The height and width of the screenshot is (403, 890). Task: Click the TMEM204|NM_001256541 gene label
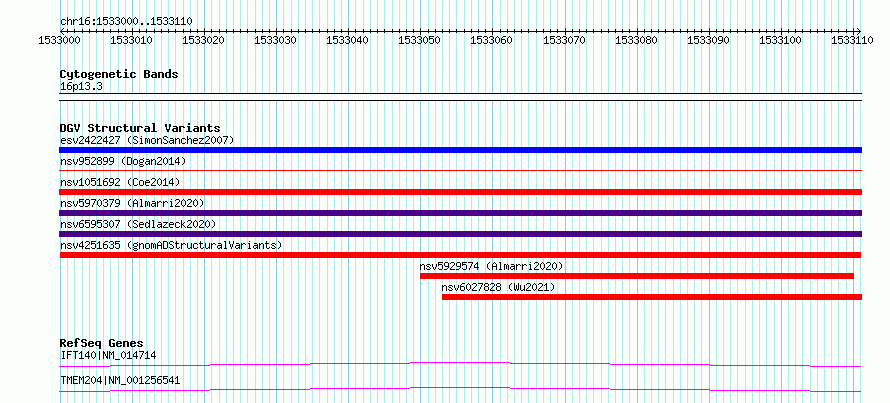point(120,380)
